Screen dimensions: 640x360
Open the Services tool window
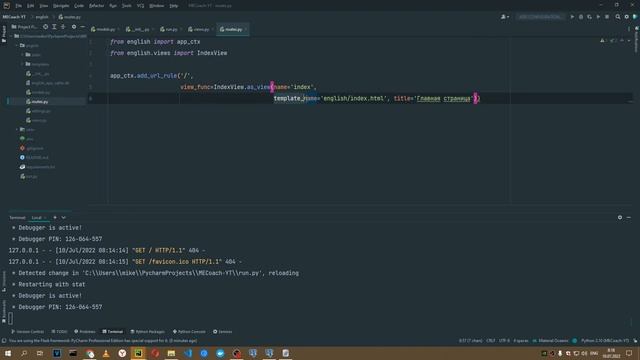(222, 331)
